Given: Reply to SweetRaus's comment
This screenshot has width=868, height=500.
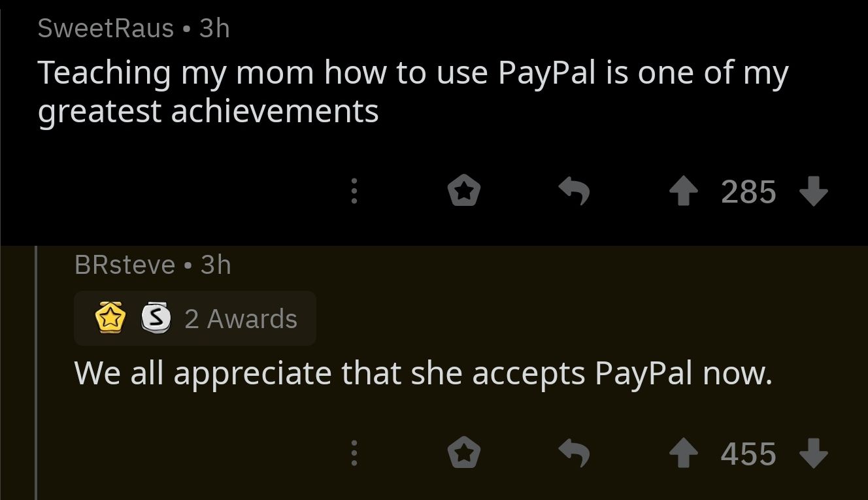Looking at the screenshot, I should coord(575,192).
